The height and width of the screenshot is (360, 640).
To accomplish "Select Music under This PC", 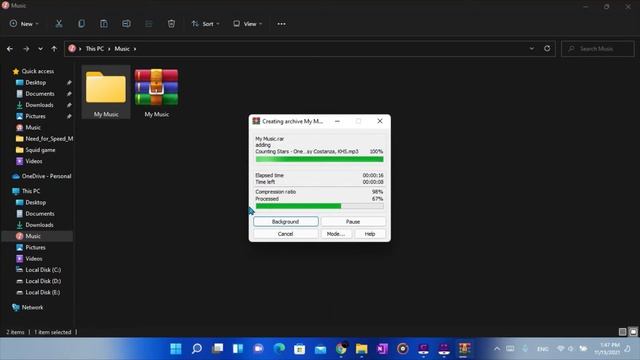I will (33, 236).
